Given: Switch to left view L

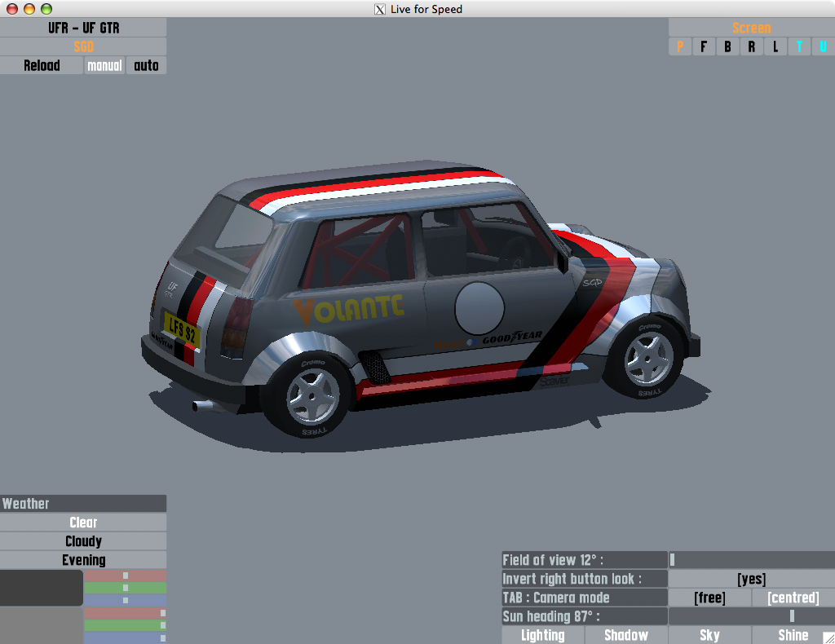Looking at the screenshot, I should point(775,46).
